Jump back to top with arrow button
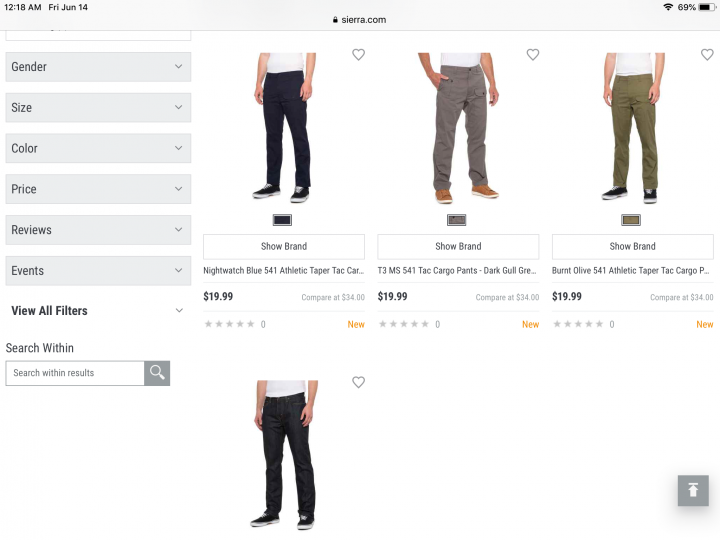This screenshot has width=720, height=540. (x=693, y=490)
